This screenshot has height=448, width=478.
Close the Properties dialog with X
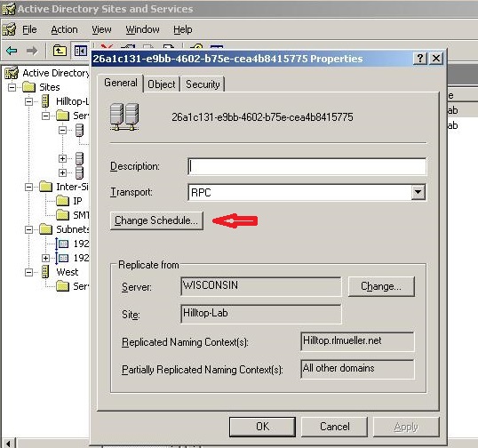click(x=436, y=58)
